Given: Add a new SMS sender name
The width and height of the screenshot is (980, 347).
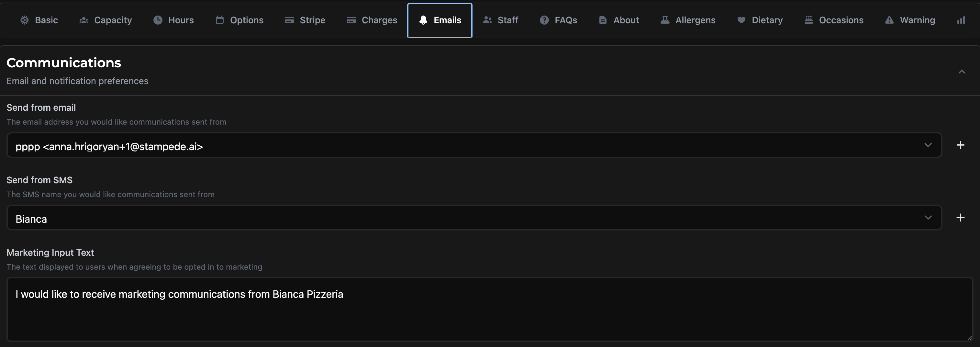Looking at the screenshot, I should pos(960,217).
